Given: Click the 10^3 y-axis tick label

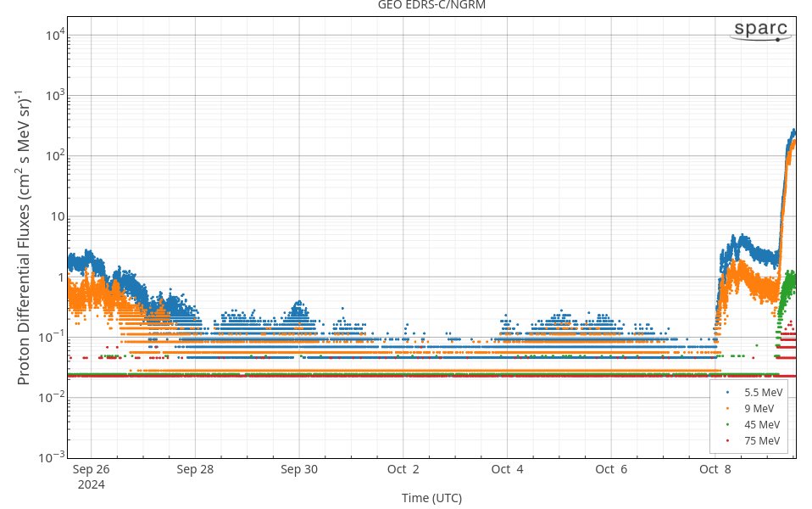Looking at the screenshot, I should (55, 95).
